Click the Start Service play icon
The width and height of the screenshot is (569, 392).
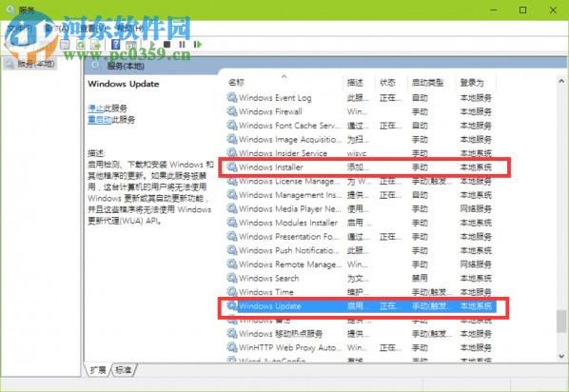[x=152, y=45]
